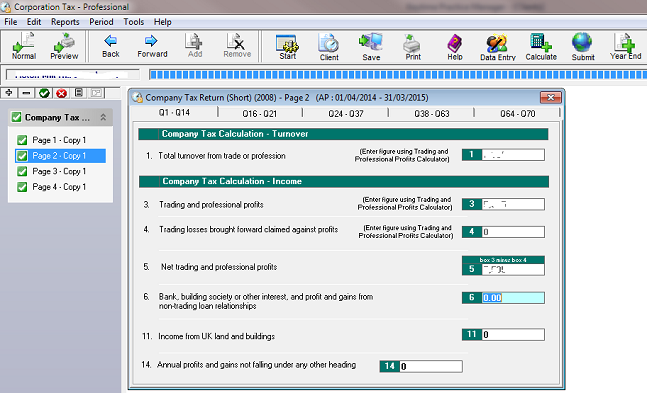The width and height of the screenshot is (647, 393).
Task: Switch to Data Entry mode
Action: tap(498, 47)
